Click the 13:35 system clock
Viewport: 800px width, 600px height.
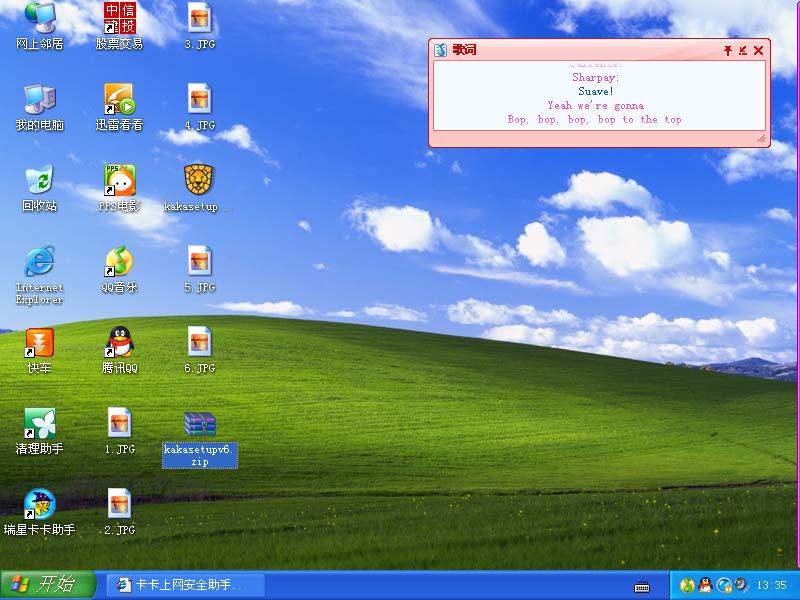pyautogui.click(x=771, y=585)
